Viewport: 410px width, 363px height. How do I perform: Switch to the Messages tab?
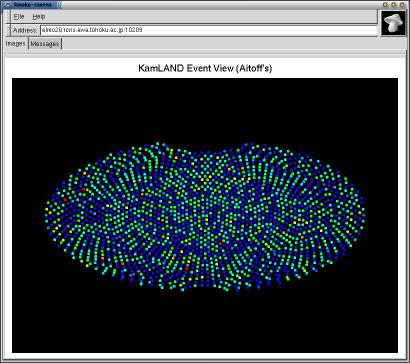tap(45, 44)
